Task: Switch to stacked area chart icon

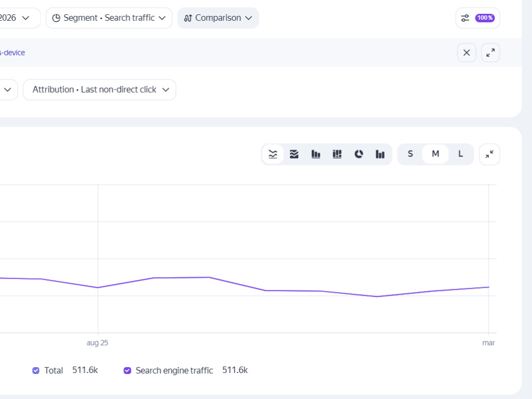Action: click(x=294, y=154)
